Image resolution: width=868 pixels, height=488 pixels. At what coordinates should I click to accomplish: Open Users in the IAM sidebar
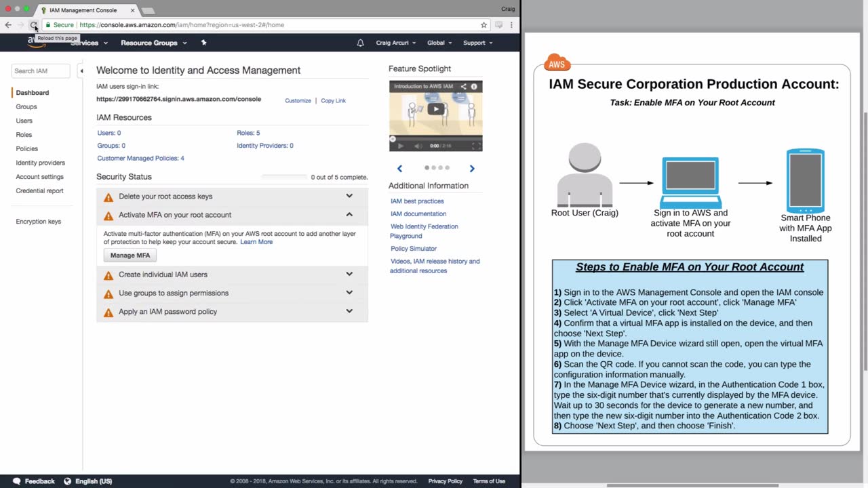click(x=24, y=121)
